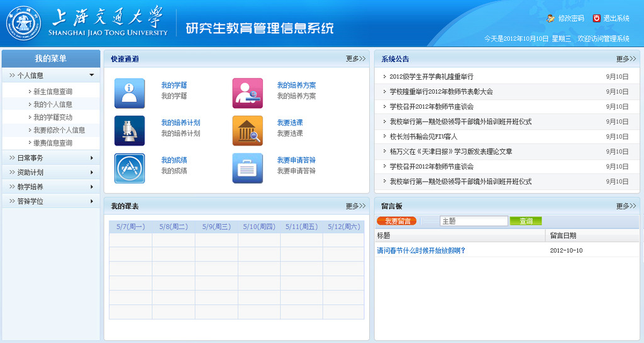Expand the 教学培养 menu section

51,187
